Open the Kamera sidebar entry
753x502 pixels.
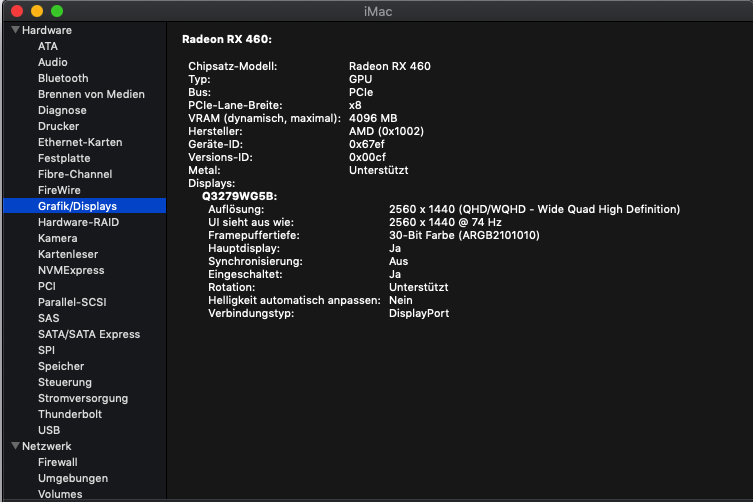click(57, 238)
